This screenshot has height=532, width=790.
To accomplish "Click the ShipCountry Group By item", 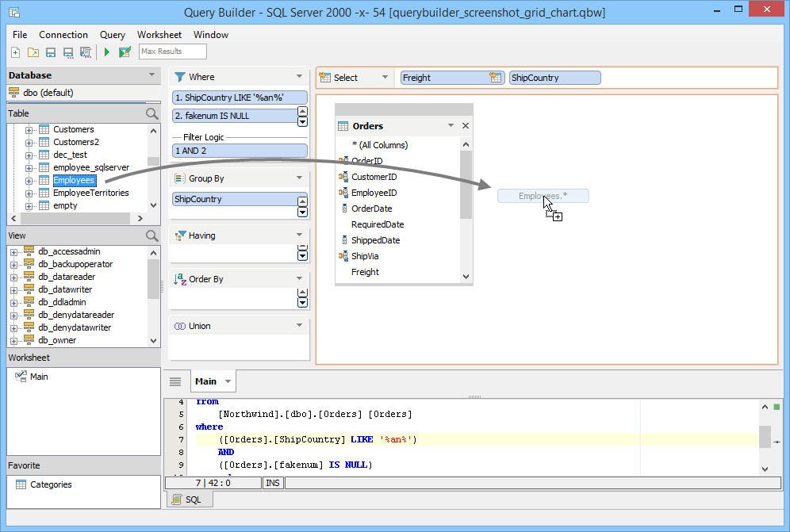I will point(234,199).
